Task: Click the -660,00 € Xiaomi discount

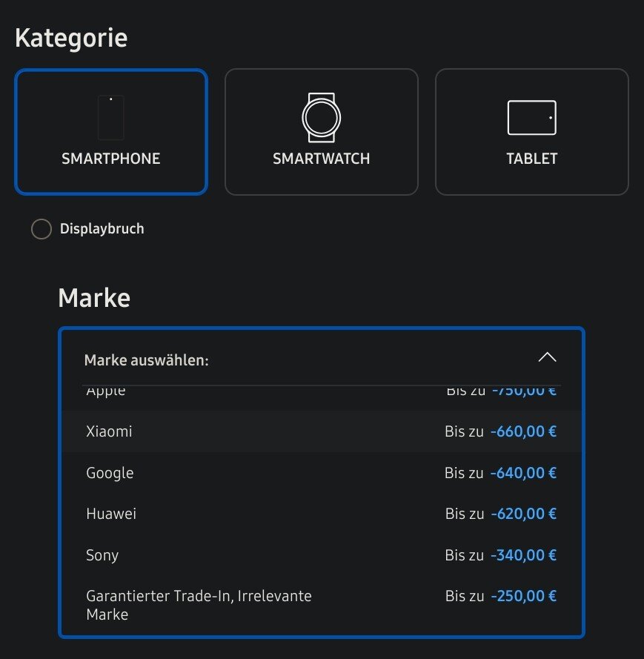Action: [523, 431]
